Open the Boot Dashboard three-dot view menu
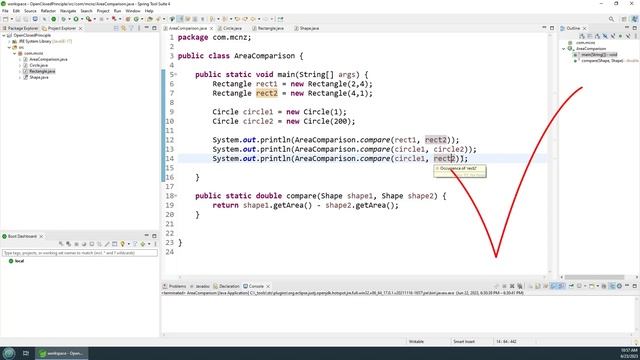 click(155, 244)
